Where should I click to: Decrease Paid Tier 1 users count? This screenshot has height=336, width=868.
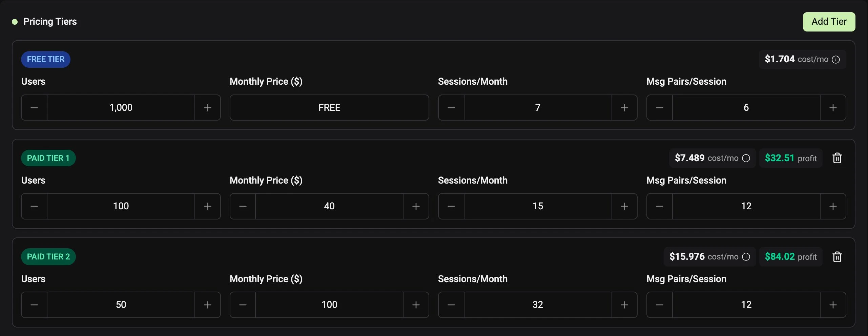pyautogui.click(x=34, y=206)
